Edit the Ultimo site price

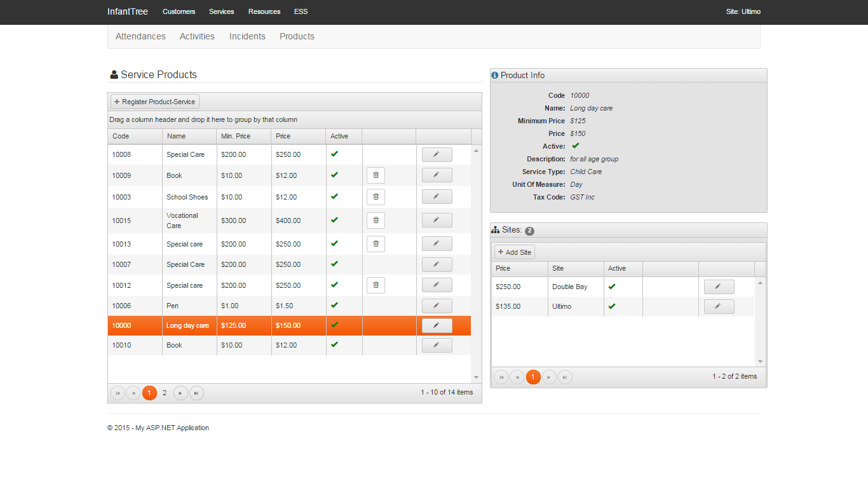(x=719, y=306)
